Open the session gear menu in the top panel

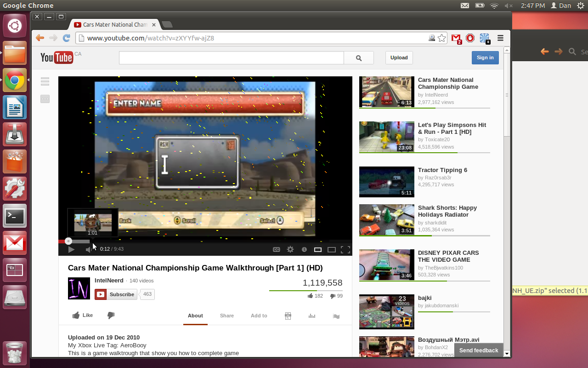click(580, 6)
